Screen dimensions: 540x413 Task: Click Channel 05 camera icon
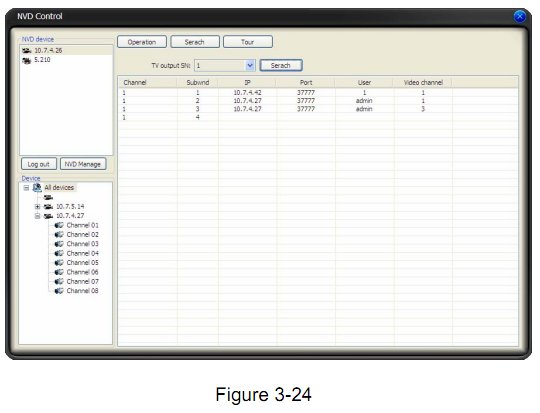(x=59, y=263)
